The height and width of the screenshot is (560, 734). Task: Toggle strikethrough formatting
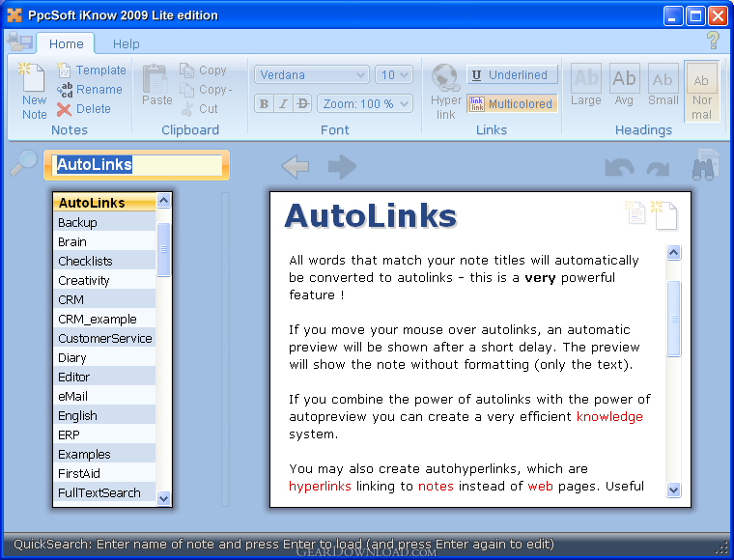click(x=303, y=104)
